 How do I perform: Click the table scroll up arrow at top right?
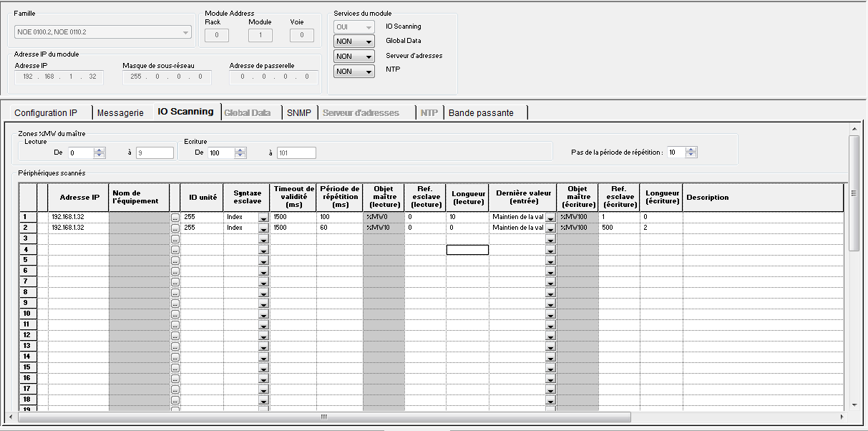[x=853, y=129]
